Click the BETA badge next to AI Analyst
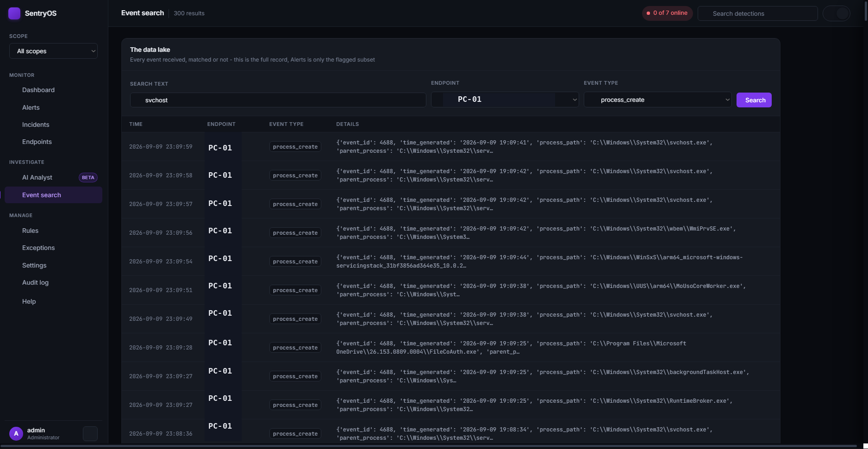Image resolution: width=868 pixels, height=449 pixels. (x=88, y=177)
